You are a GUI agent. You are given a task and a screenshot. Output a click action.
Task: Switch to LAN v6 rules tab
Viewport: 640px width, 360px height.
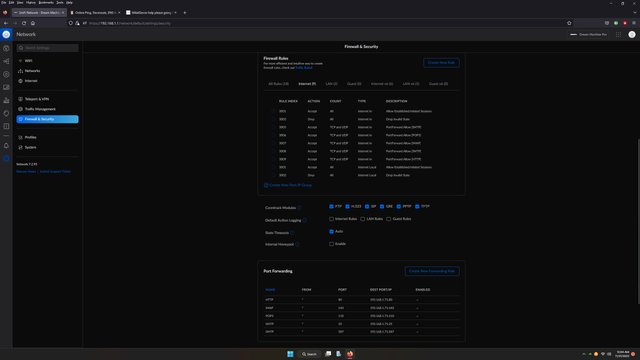(411, 84)
